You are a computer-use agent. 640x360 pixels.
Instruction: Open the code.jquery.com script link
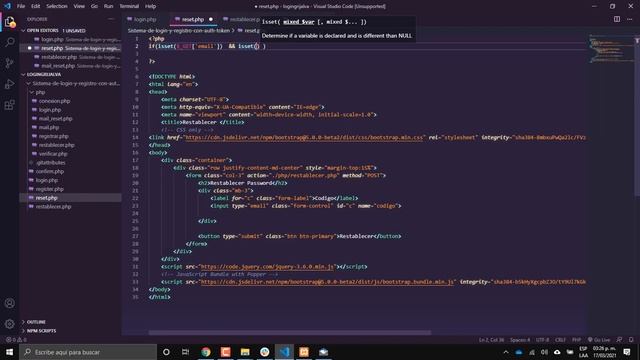pyautogui.click(x=267, y=267)
